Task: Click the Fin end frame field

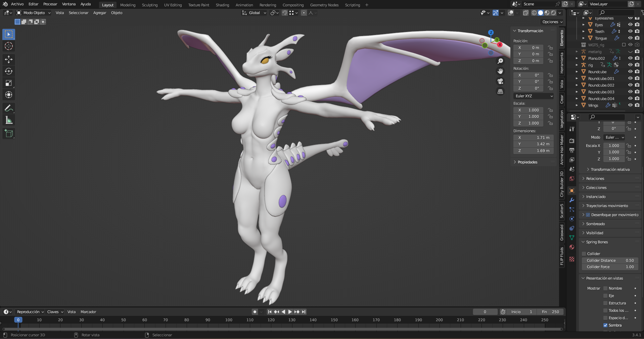Action: (x=550, y=312)
